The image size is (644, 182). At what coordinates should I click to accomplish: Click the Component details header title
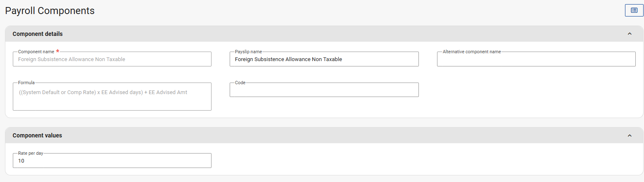pyautogui.click(x=38, y=34)
